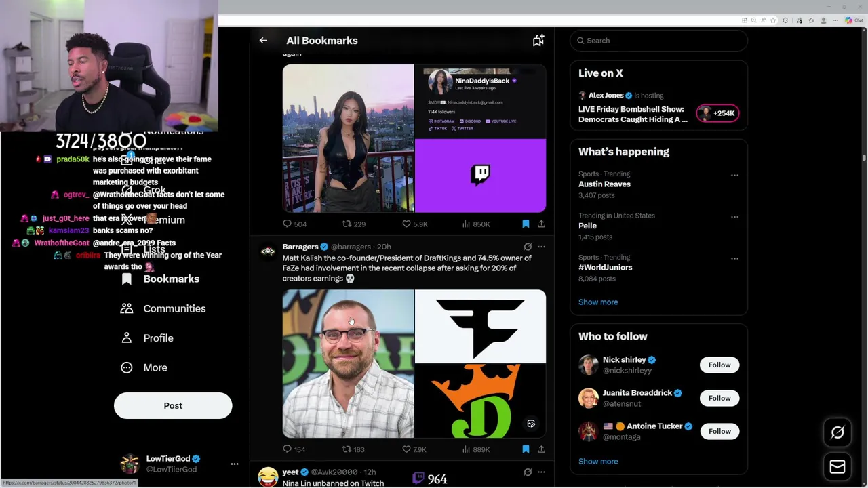Open Communities in the sidebar

coord(163,308)
